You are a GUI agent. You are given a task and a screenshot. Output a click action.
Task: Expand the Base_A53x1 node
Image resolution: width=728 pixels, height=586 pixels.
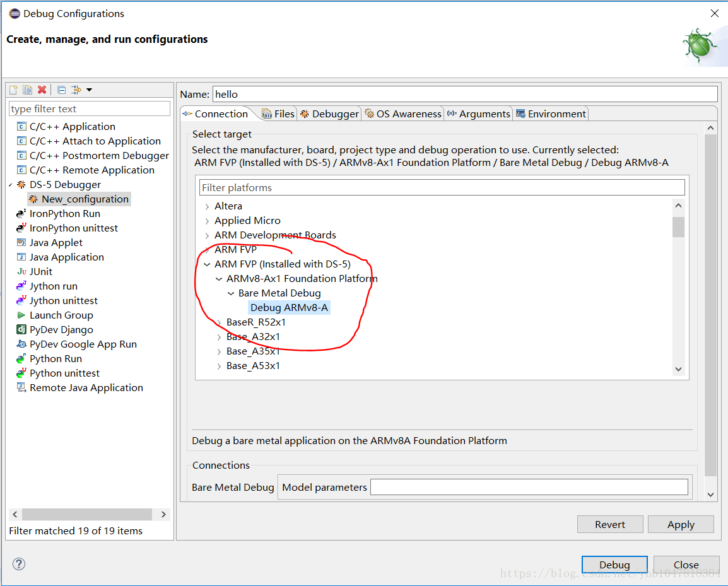point(219,366)
